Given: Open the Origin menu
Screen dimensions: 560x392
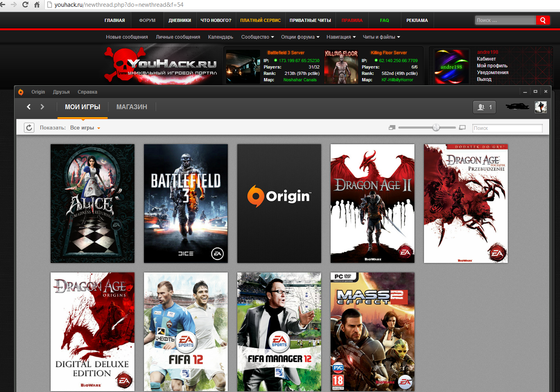Looking at the screenshot, I should pos(38,92).
